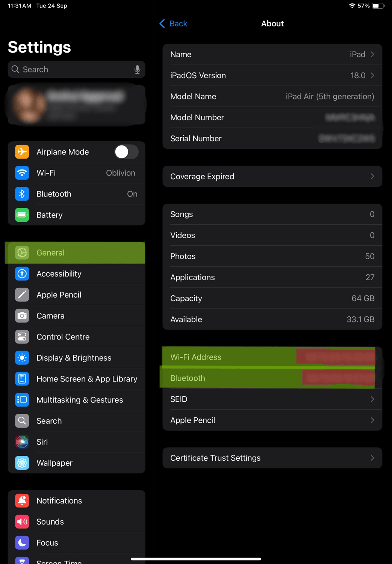Tap the Home Screen & App Library icon

(22, 379)
